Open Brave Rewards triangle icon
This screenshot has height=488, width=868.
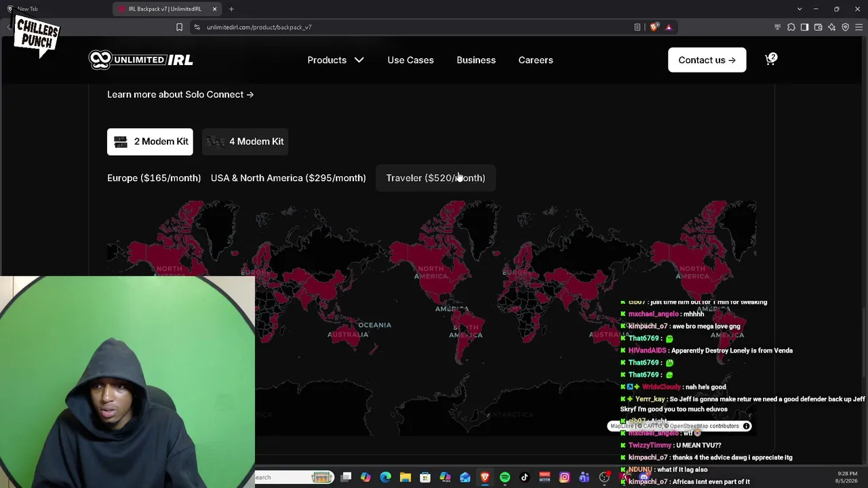pos(669,27)
